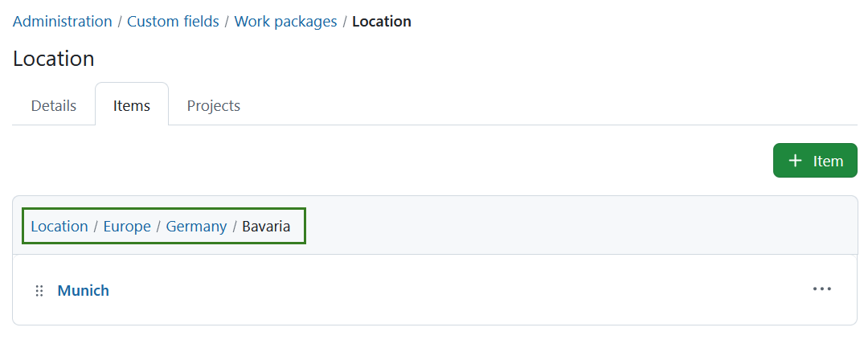Click Bavaria in the hierarchy breadcrumb
The height and width of the screenshot is (352, 868).
pyautogui.click(x=266, y=227)
